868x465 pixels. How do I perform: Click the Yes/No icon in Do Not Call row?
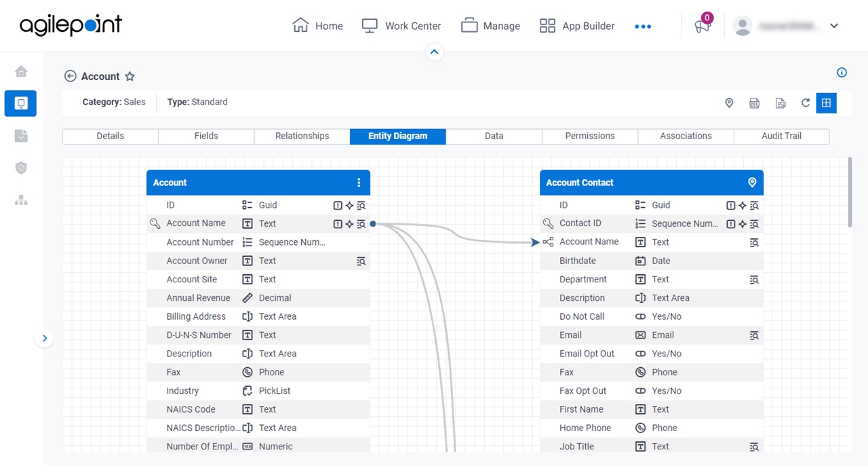click(x=640, y=316)
